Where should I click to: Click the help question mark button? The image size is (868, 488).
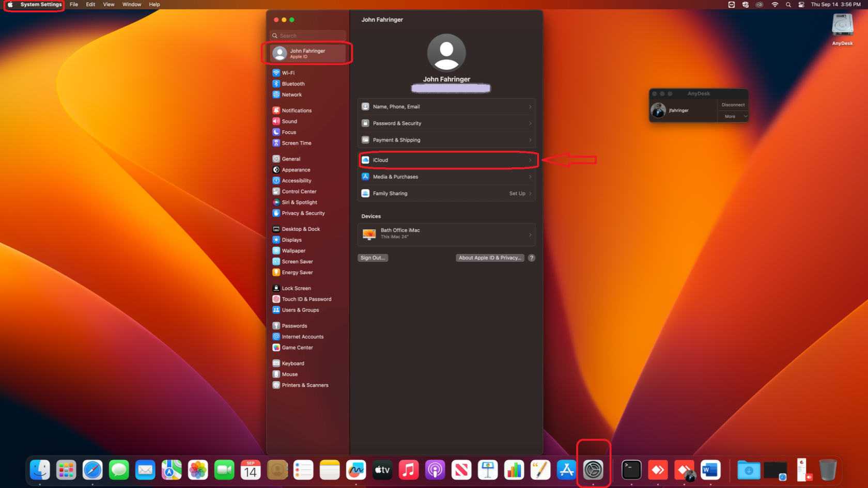click(x=532, y=258)
